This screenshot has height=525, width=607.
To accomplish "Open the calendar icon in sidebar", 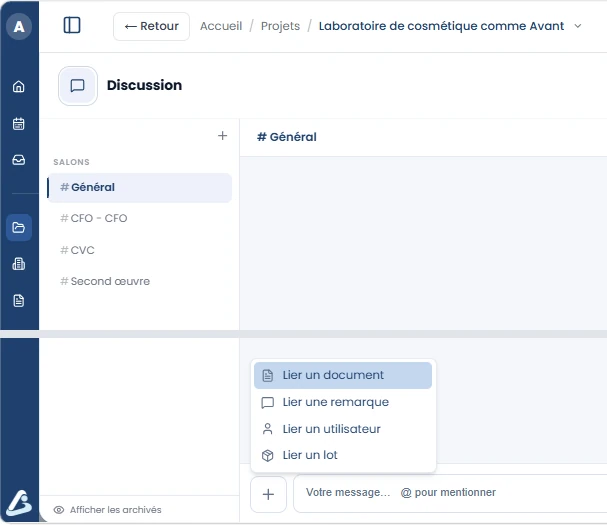I will [x=19, y=124].
